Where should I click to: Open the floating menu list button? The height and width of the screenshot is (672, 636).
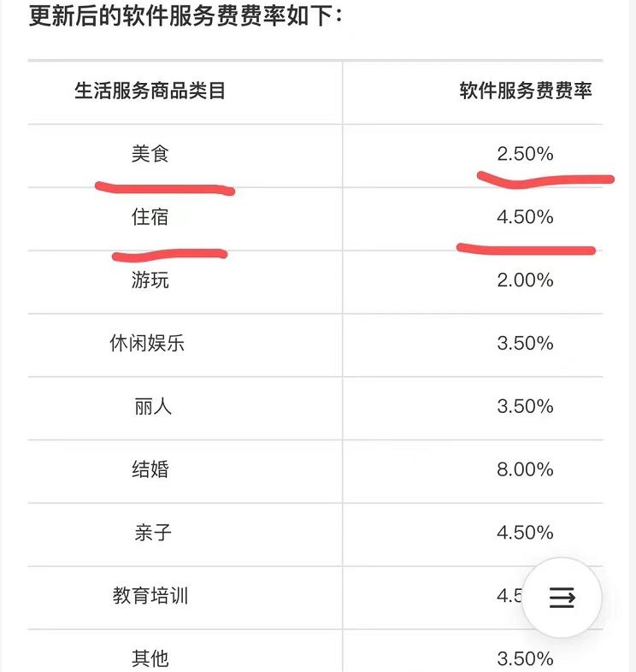click(562, 597)
